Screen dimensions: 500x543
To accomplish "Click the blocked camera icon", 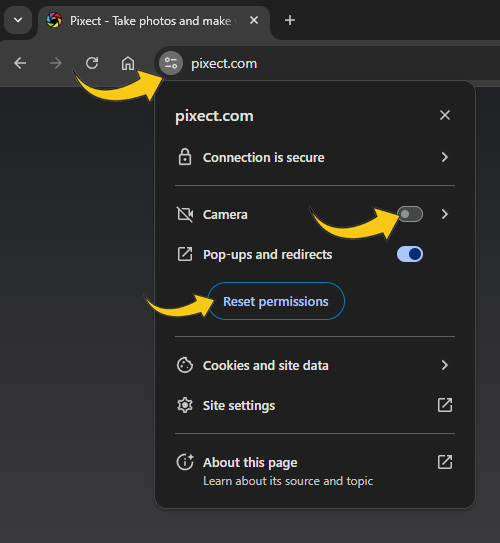I will click(x=185, y=214).
